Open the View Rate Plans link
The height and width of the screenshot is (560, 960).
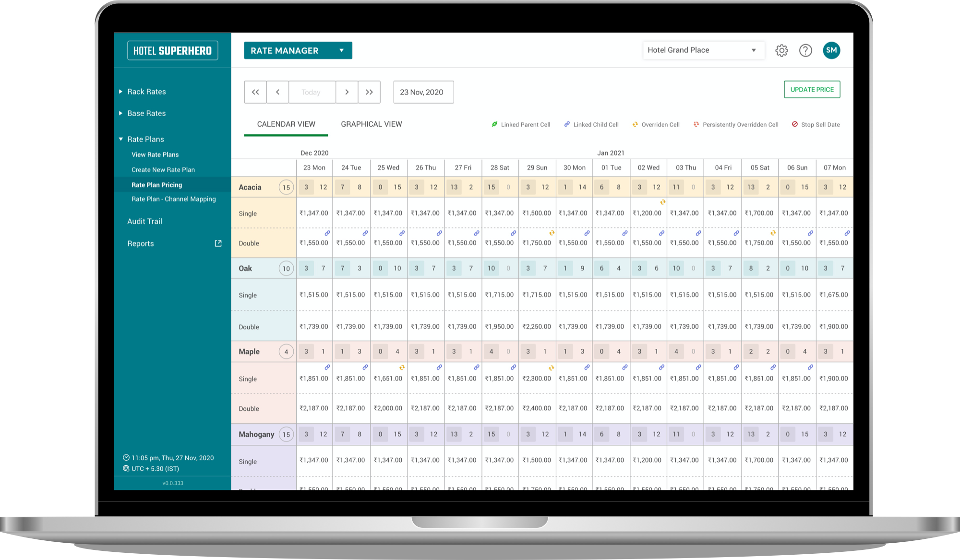coord(155,155)
